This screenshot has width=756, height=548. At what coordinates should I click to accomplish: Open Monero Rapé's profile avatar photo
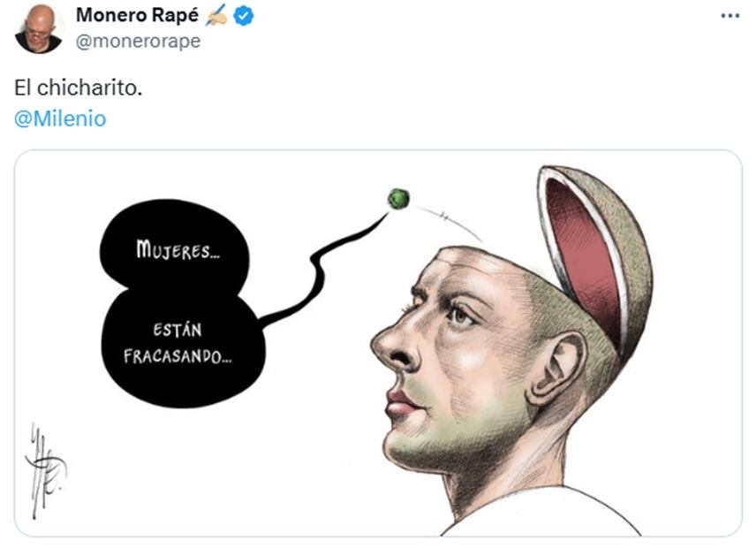tap(39, 29)
